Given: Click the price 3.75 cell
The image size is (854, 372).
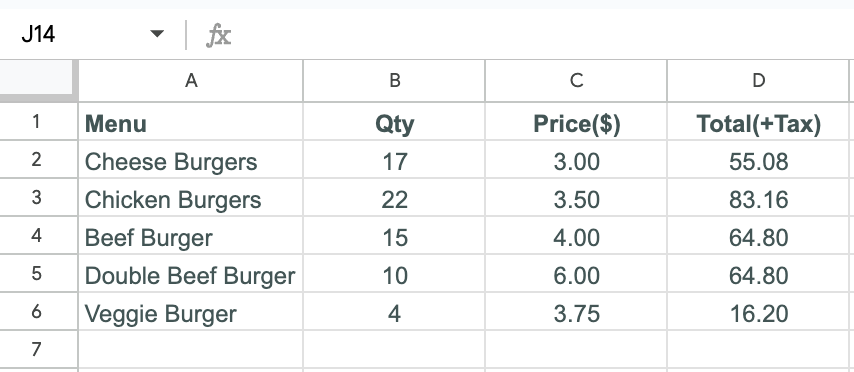Looking at the screenshot, I should pyautogui.click(x=576, y=312).
